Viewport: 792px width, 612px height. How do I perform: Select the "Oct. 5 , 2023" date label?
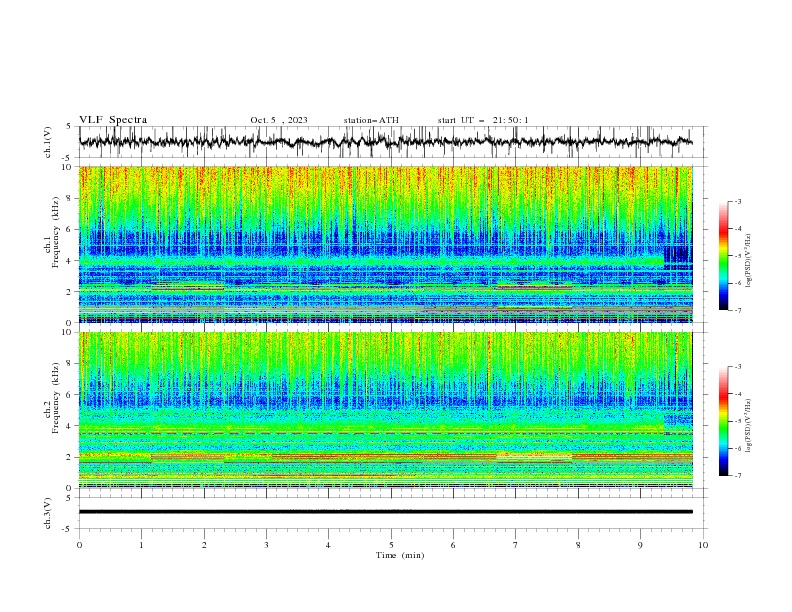[x=279, y=120]
